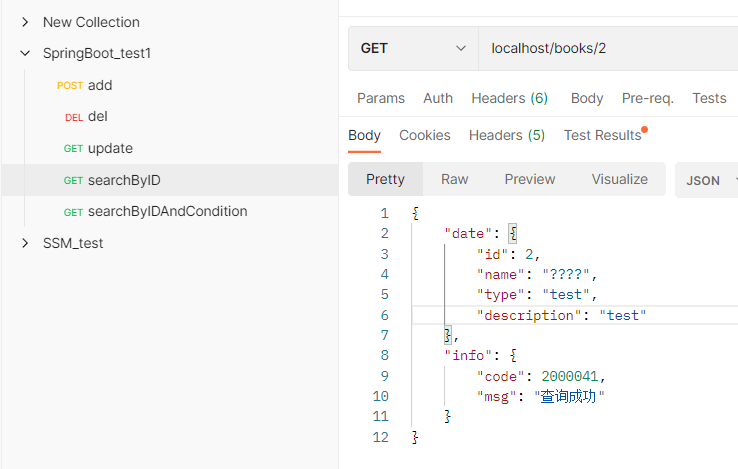Switch response view to Preview
Viewport: 738px width, 469px height.
point(529,179)
